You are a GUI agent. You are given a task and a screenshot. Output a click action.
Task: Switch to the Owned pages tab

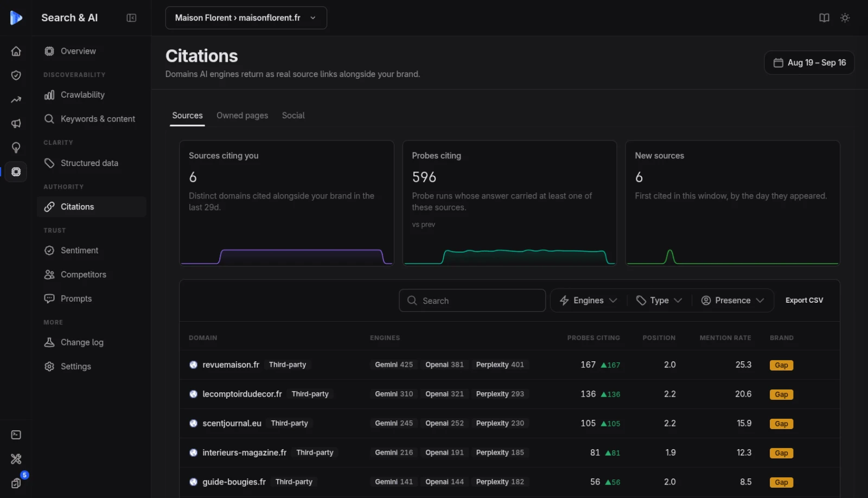(242, 116)
